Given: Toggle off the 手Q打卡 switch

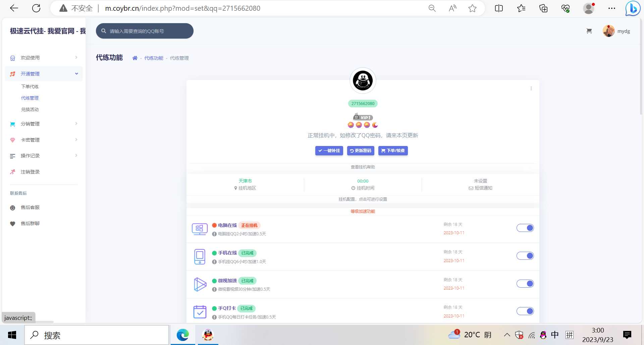Looking at the screenshot, I should pyautogui.click(x=525, y=311).
